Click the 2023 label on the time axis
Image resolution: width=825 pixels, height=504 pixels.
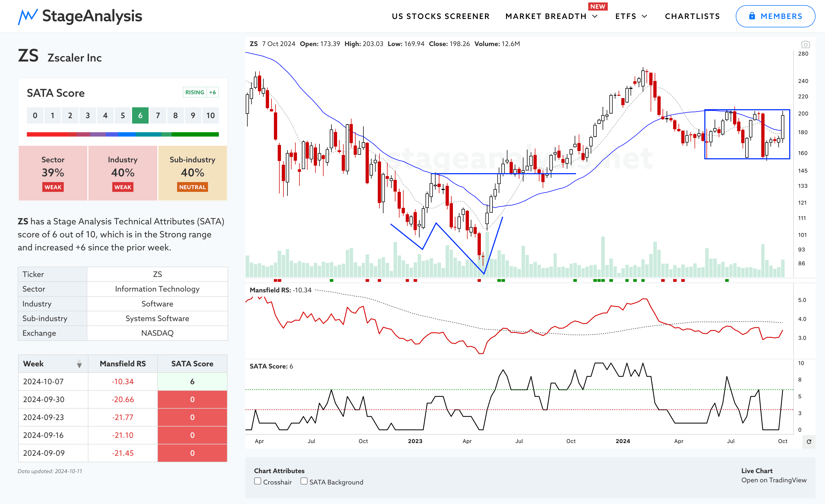pyautogui.click(x=415, y=441)
